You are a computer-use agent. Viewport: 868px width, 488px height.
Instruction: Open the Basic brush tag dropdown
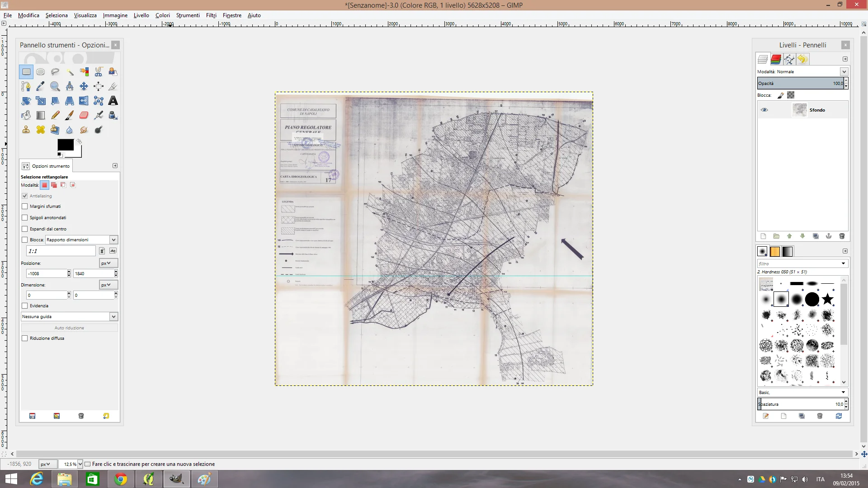[802, 392]
